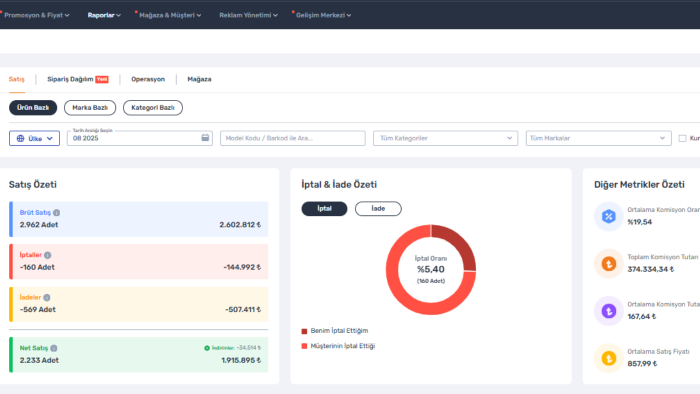Click the commission rate value %19,54
Image resolution: width=700 pixels, height=394 pixels.
640,222
